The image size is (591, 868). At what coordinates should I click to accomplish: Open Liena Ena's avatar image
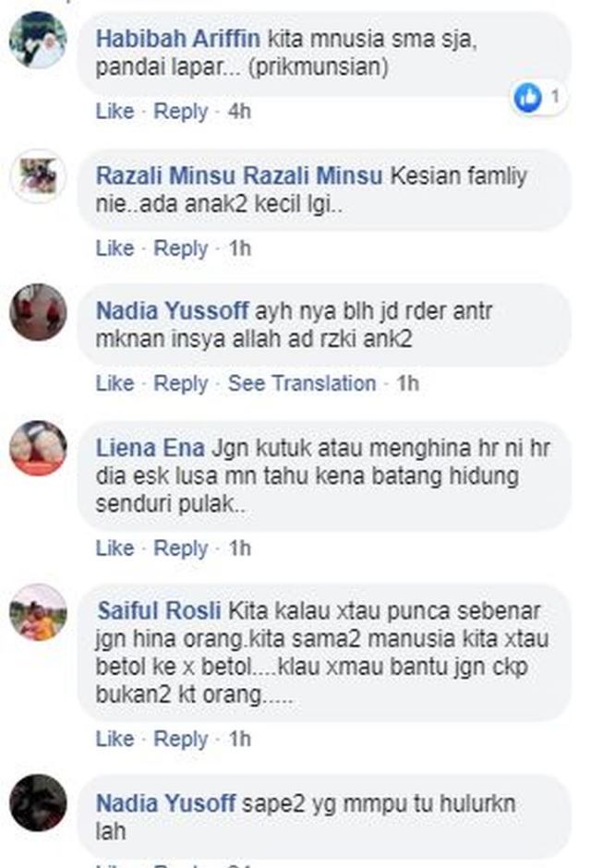(38, 449)
